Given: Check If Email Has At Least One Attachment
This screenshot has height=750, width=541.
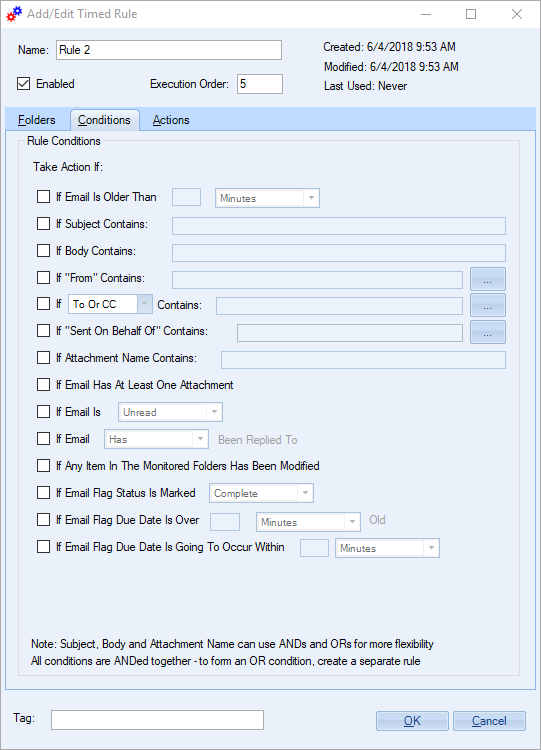Looking at the screenshot, I should pyautogui.click(x=44, y=385).
